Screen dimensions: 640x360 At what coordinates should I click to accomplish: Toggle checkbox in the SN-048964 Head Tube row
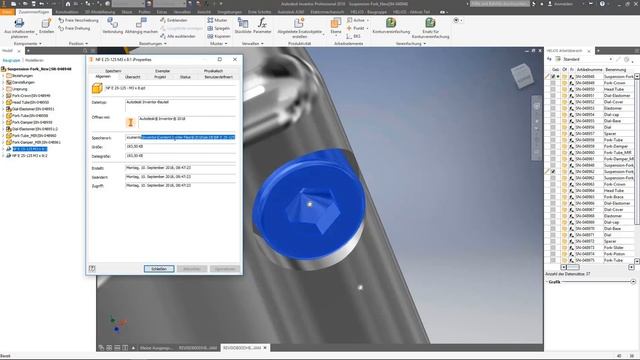point(553,191)
